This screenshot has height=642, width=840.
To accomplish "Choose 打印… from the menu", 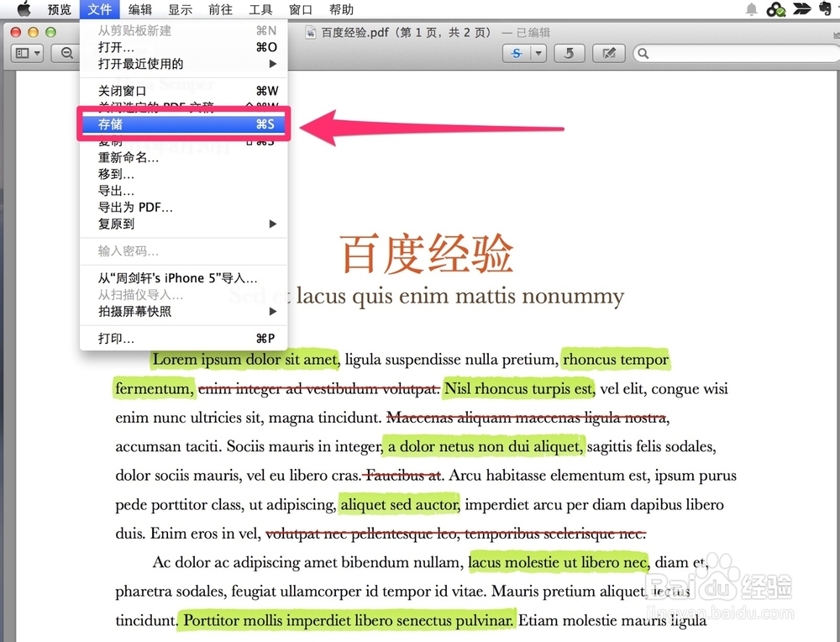I will coord(184,338).
